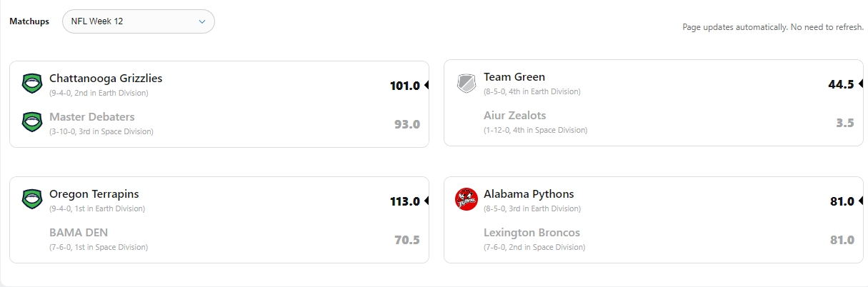Open Alabama Pythons team link

pos(529,194)
